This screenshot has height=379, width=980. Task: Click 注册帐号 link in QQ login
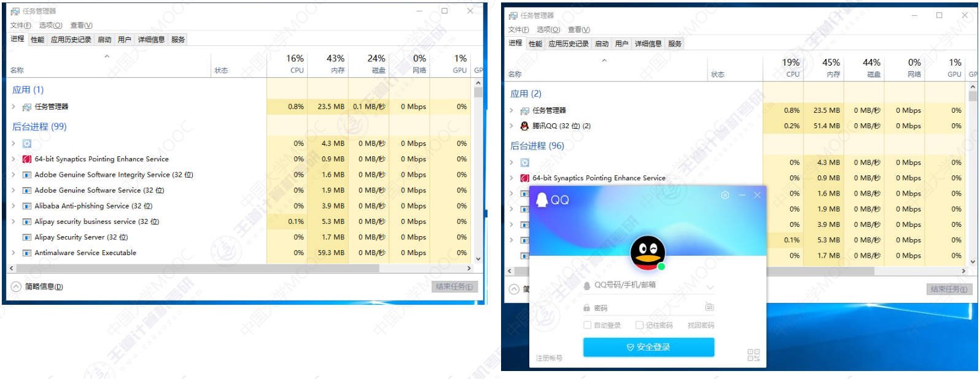[549, 358]
